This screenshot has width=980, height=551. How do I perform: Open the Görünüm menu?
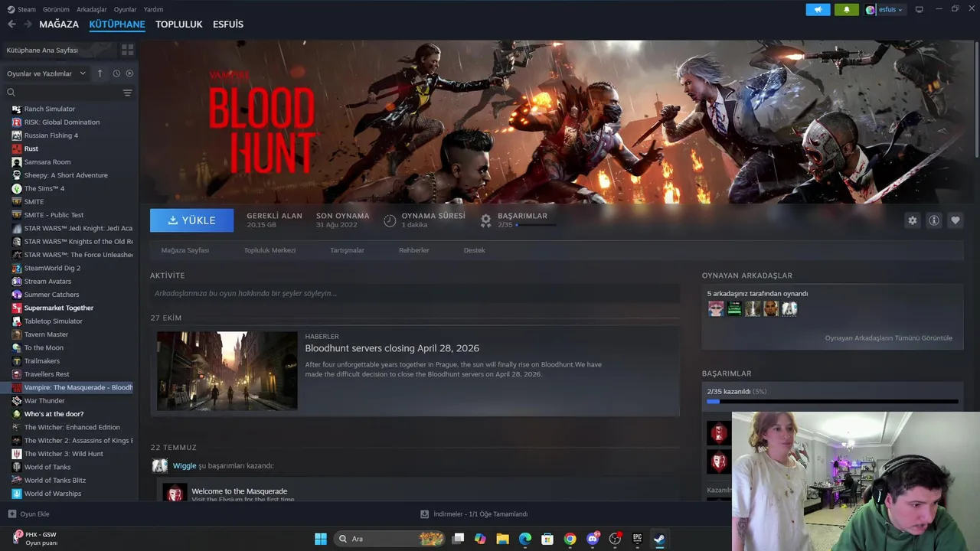[x=56, y=9]
